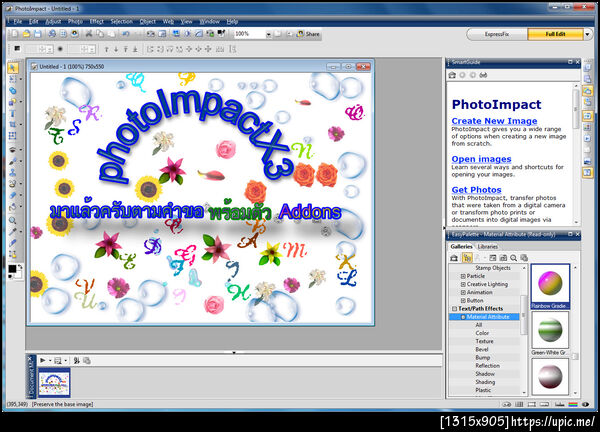Select the Reflection category in tree
This screenshot has width=600, height=432.
[488, 366]
